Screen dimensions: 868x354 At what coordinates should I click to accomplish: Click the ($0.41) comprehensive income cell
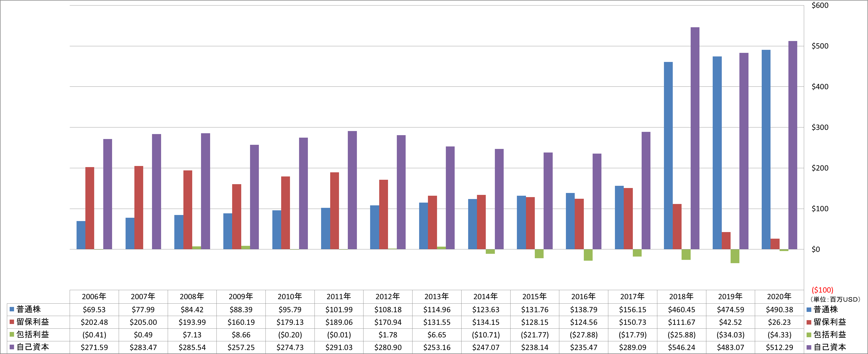(x=94, y=335)
